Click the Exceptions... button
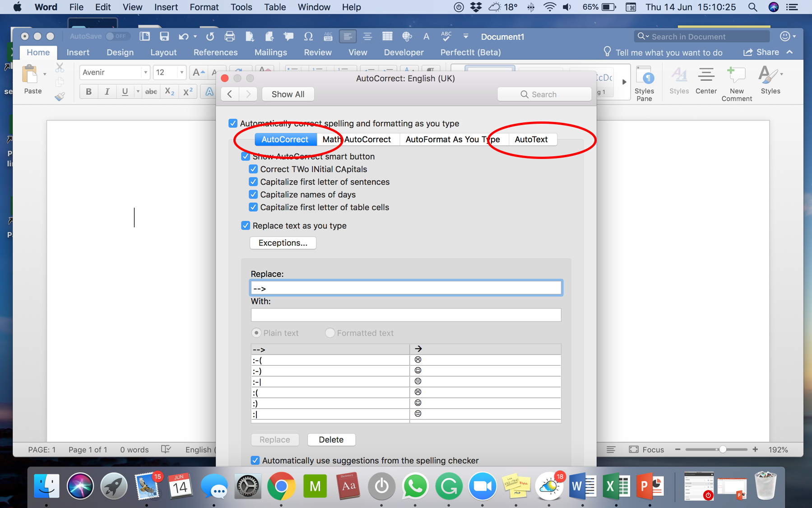This screenshot has width=812, height=508. tap(283, 243)
